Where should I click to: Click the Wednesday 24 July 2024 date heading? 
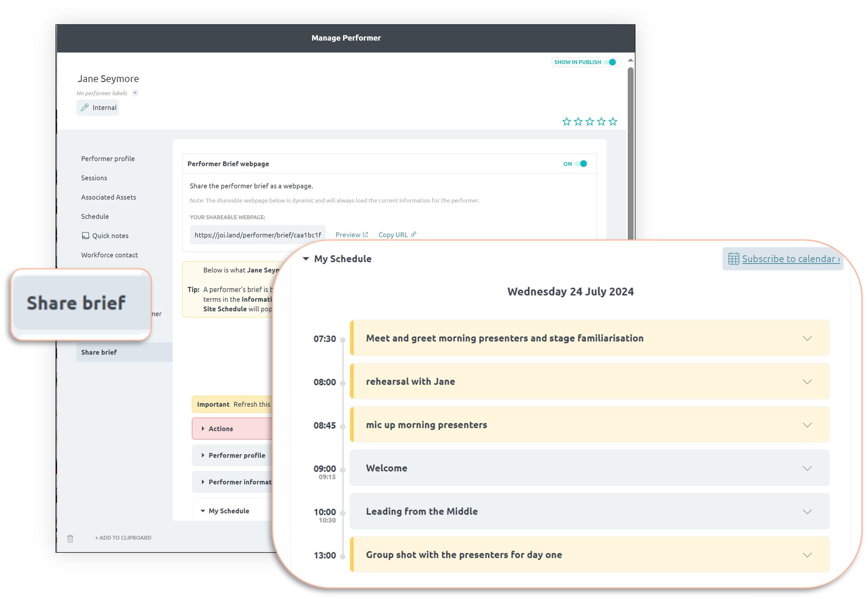[x=571, y=292]
